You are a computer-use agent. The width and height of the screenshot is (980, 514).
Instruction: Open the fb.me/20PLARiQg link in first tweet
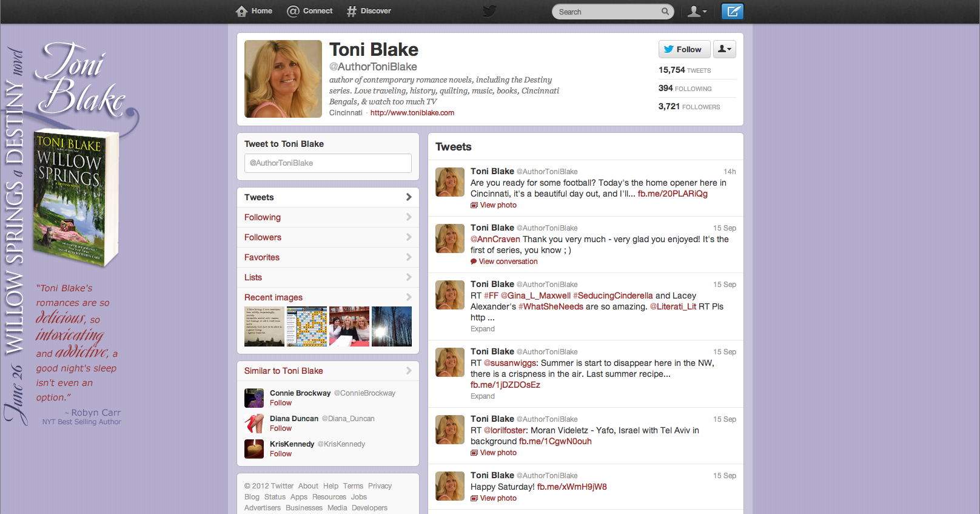[x=673, y=194]
